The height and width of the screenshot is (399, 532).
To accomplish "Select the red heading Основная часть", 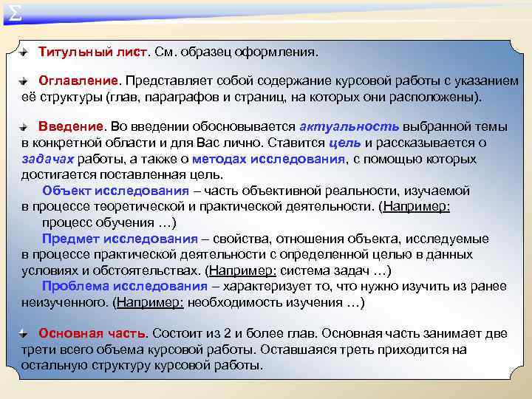I will coord(92,333).
